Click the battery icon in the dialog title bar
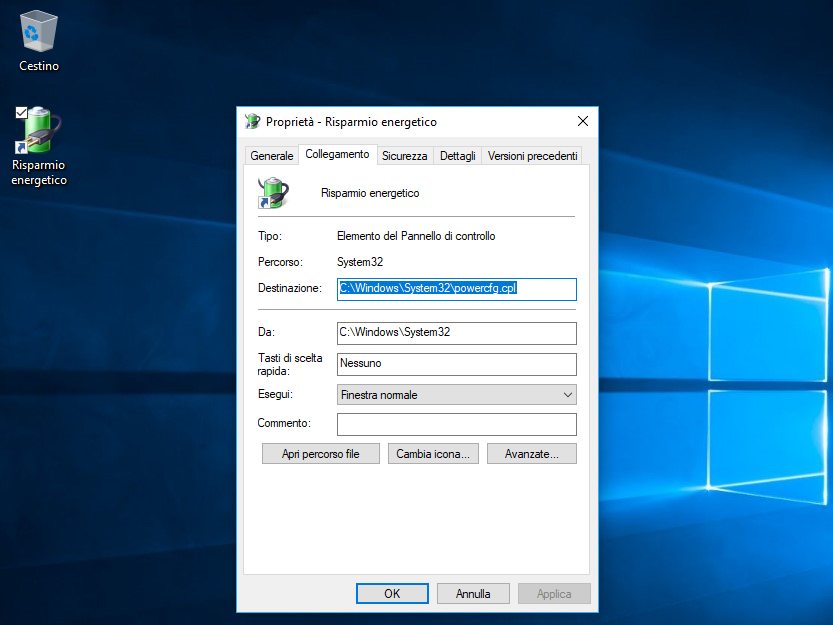833x625 pixels. point(253,121)
